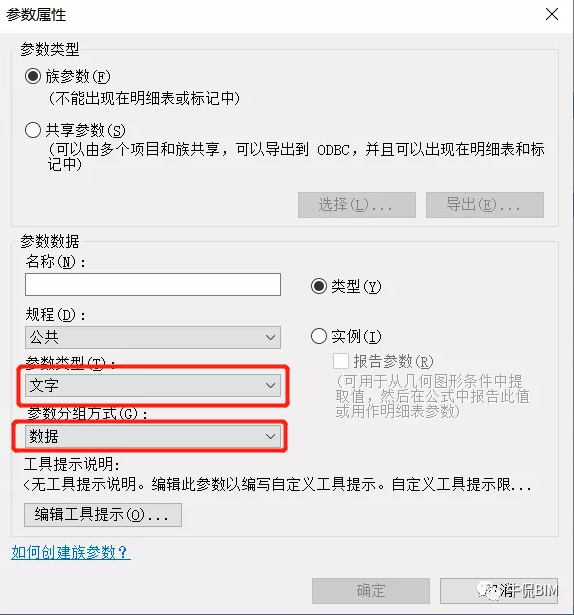Screen dimensions: 574x615
Task: Click the chevron arrow beside 文字
Action: point(270,385)
